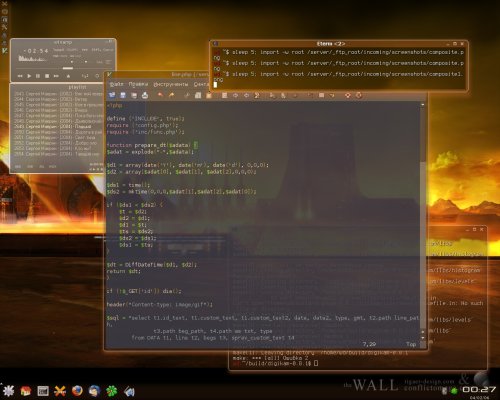Click the playlist Remove (sub) button
Screen dimensions: 500x400
point(30,166)
